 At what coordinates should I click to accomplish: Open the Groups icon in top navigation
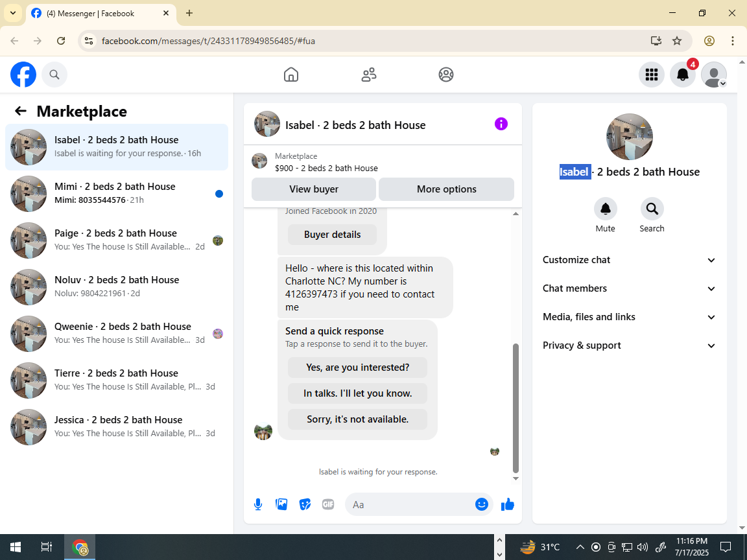click(x=446, y=75)
